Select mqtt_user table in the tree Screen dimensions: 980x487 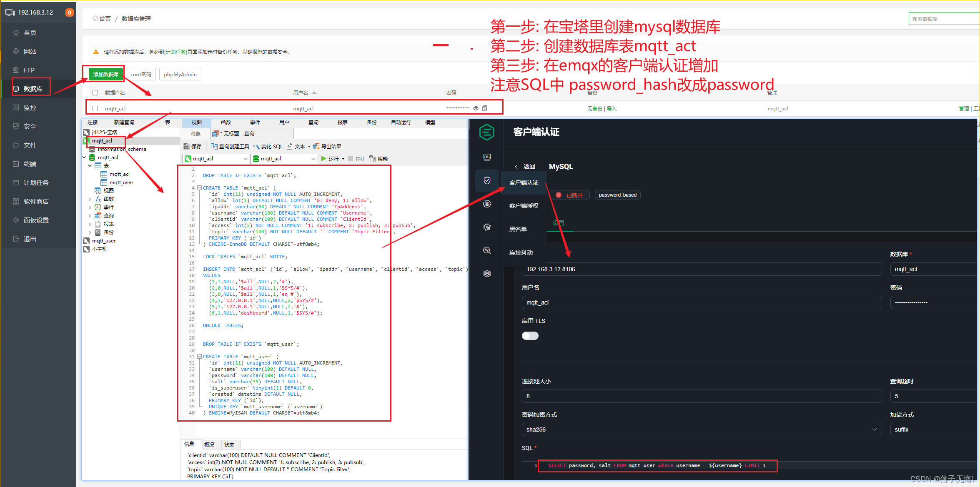121,182
